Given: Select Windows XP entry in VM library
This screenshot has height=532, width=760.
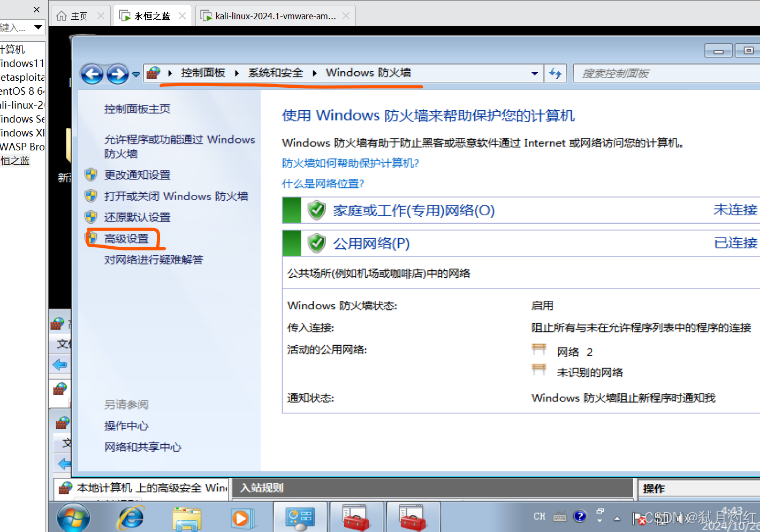Looking at the screenshot, I should (22, 133).
